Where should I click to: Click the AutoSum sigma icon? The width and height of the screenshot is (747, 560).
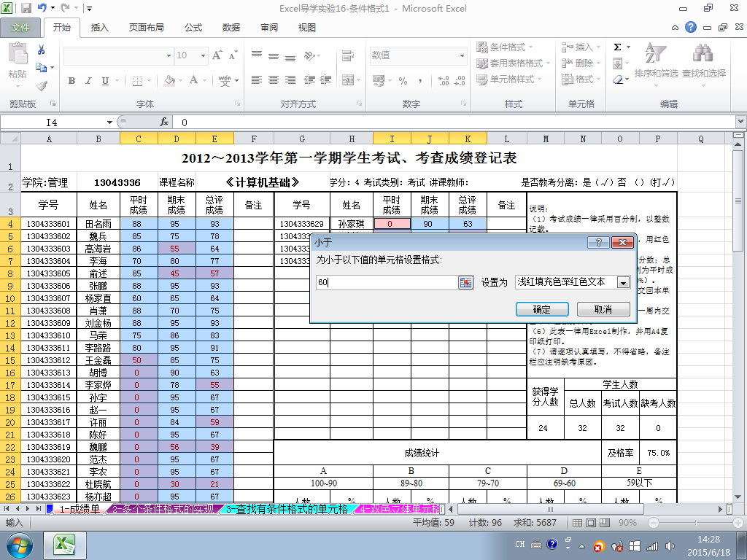click(x=618, y=47)
